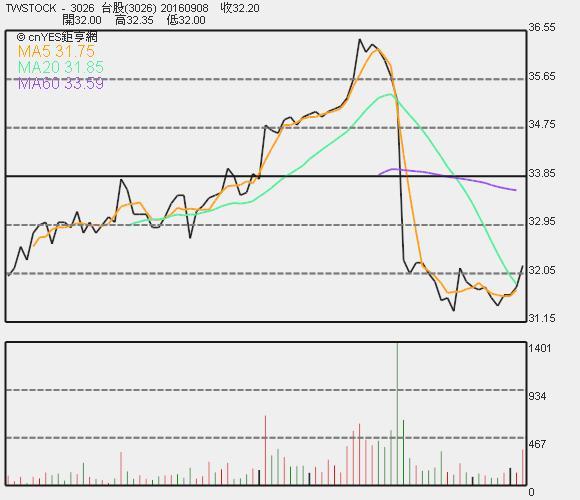Screen dimensions: 580x500
Task: Click the 33.85 price axis label
Action: [x=542, y=173]
